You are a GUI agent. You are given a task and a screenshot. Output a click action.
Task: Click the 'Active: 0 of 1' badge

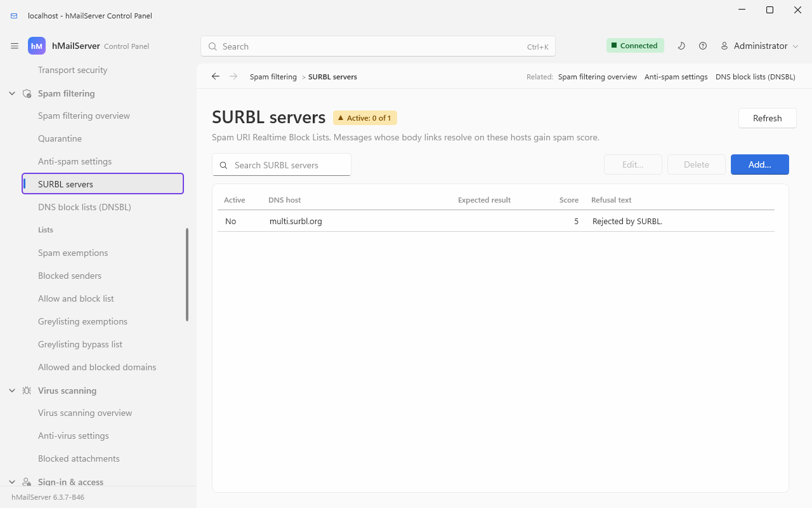pos(365,118)
